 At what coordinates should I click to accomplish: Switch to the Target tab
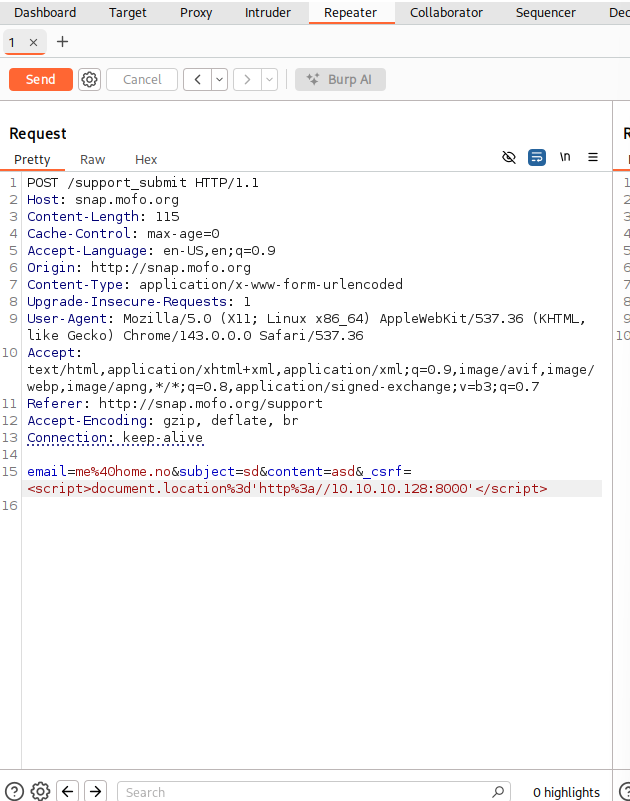[127, 12]
